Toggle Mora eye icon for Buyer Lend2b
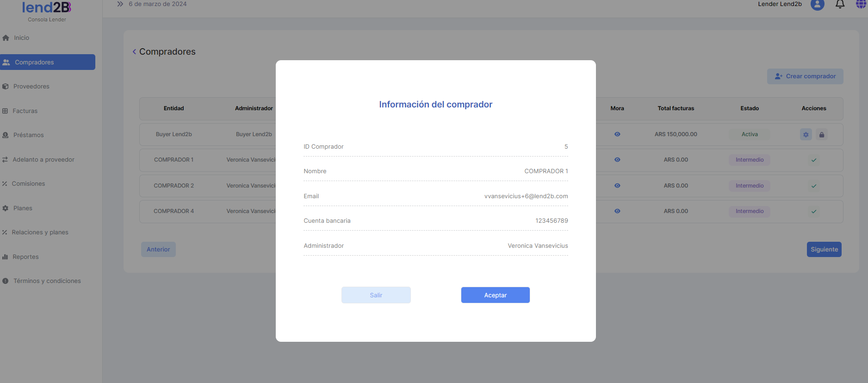 click(x=617, y=134)
